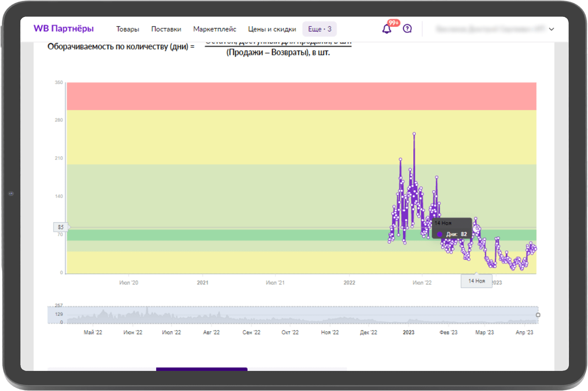Click the purple series dot in tooltip
The image size is (588, 391).
tap(440, 234)
